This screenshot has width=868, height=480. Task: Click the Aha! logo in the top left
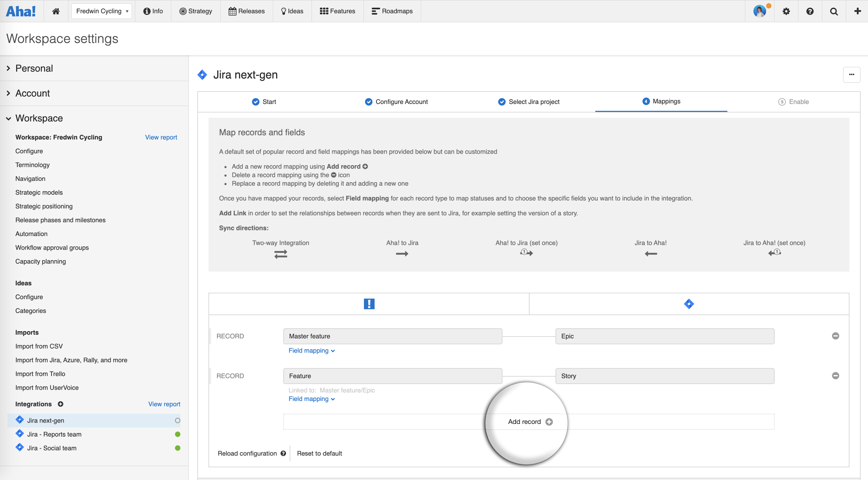[x=21, y=11]
